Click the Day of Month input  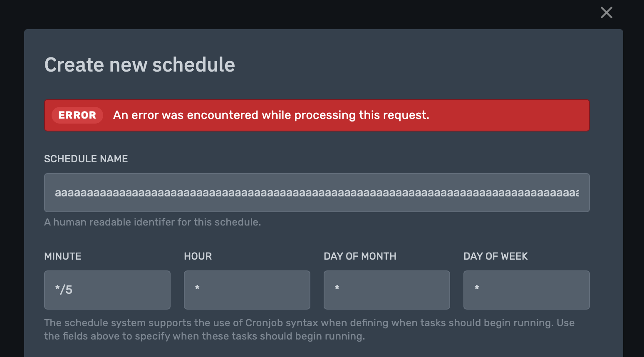(386, 290)
